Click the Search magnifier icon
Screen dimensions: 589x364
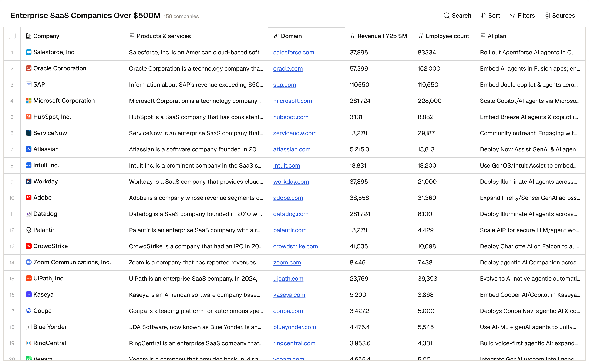coord(447,16)
